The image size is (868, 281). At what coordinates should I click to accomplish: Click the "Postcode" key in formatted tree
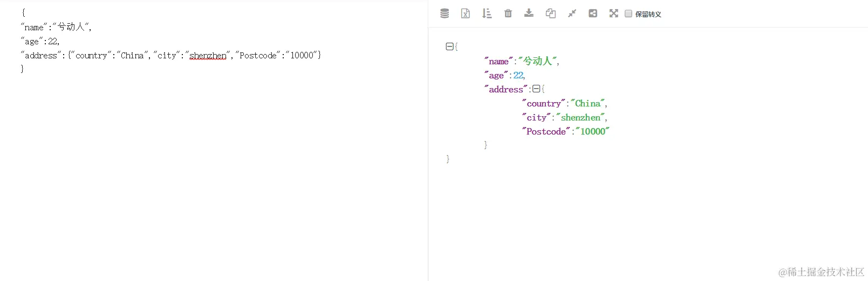tap(546, 131)
